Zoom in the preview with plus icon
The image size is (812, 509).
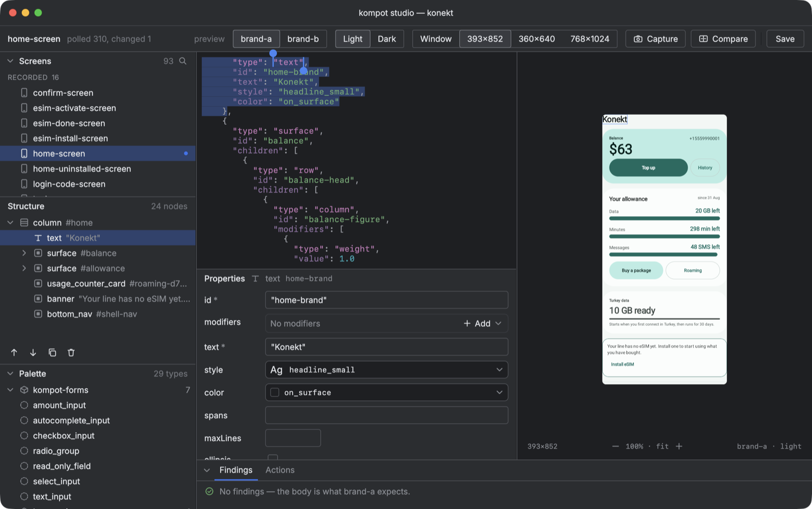tap(679, 447)
